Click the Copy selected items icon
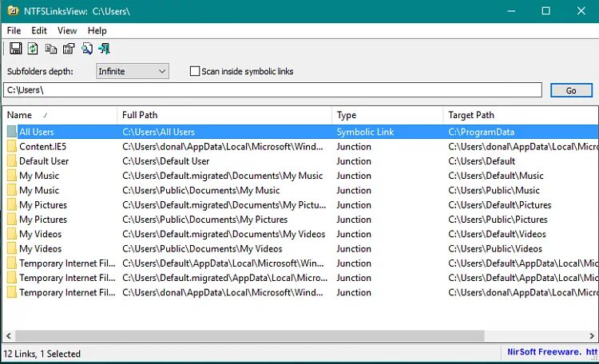Screen dimensions: 599x364 click(51, 49)
